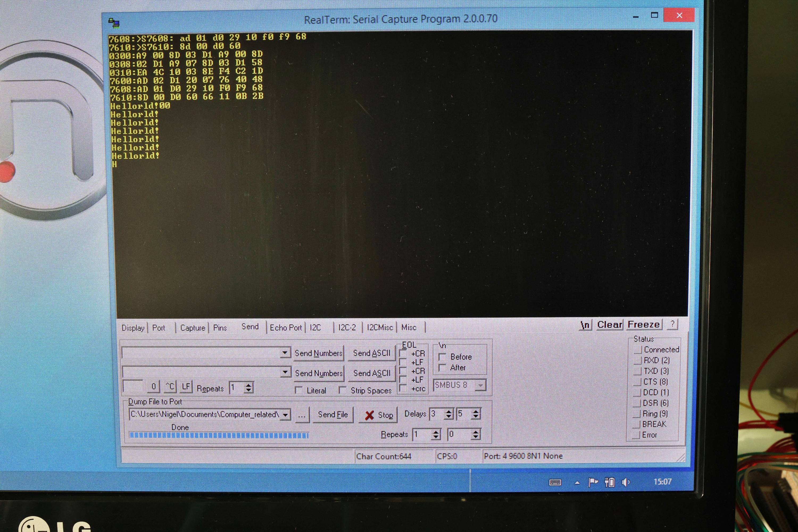Open the Pins tab
This screenshot has width=798, height=532.
pos(220,328)
